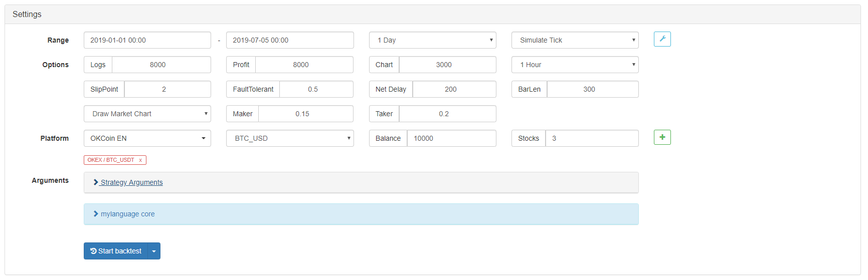The width and height of the screenshot is (868, 280).
Task: Click the wrench settings icon button
Action: coord(662,39)
